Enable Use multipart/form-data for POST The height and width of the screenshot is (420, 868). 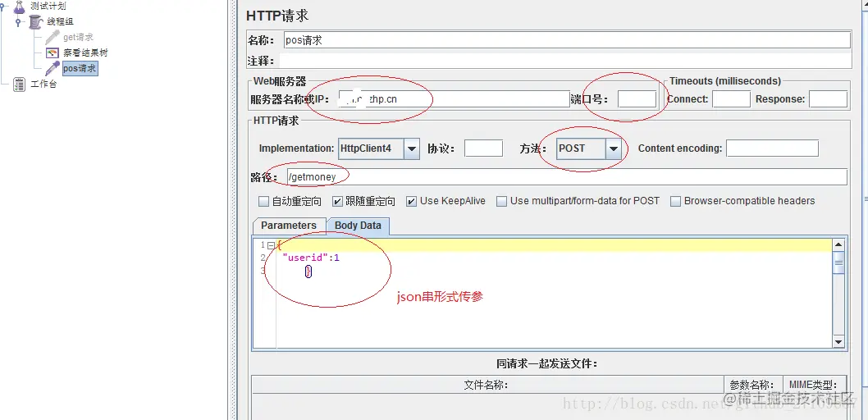[x=501, y=202]
